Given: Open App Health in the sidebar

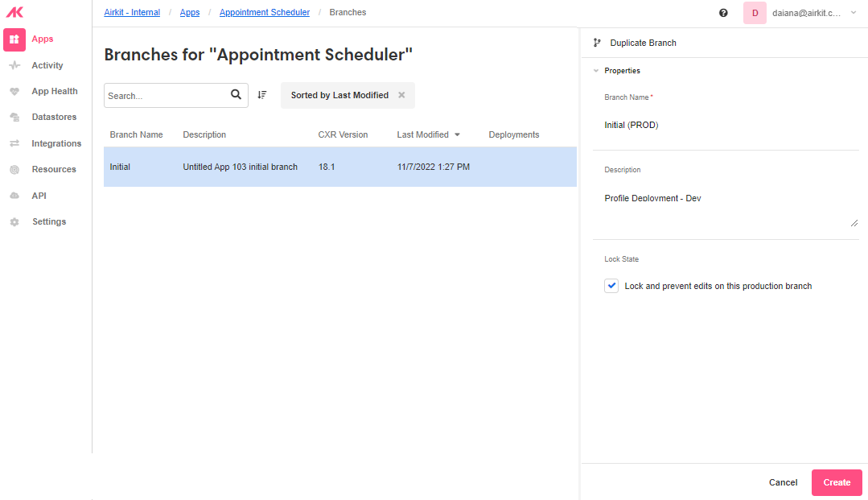Looking at the screenshot, I should coord(54,92).
